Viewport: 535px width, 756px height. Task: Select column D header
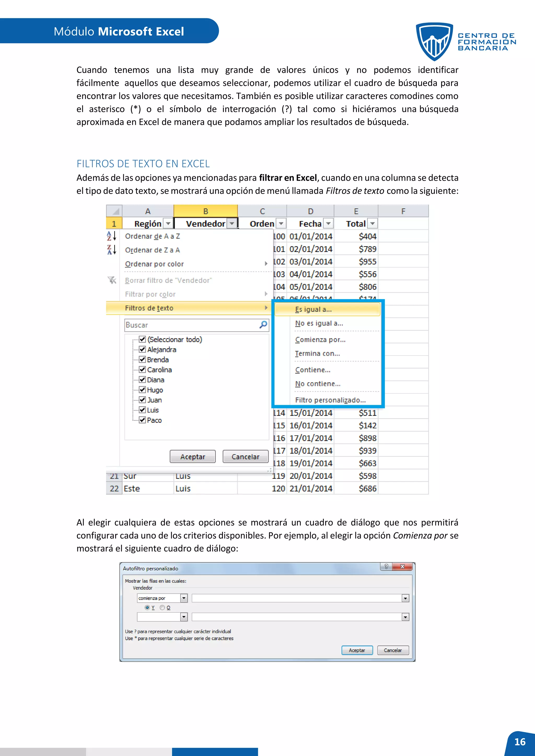(310, 211)
